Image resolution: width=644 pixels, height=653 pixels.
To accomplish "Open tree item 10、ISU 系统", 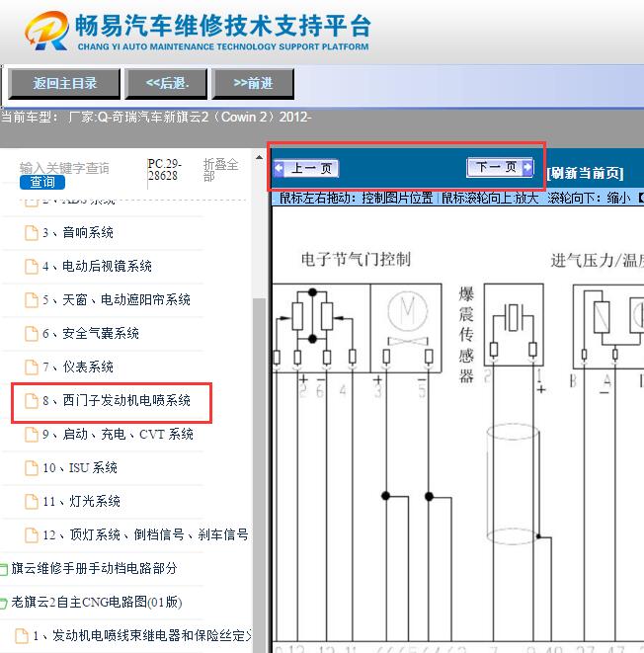I will (80, 468).
